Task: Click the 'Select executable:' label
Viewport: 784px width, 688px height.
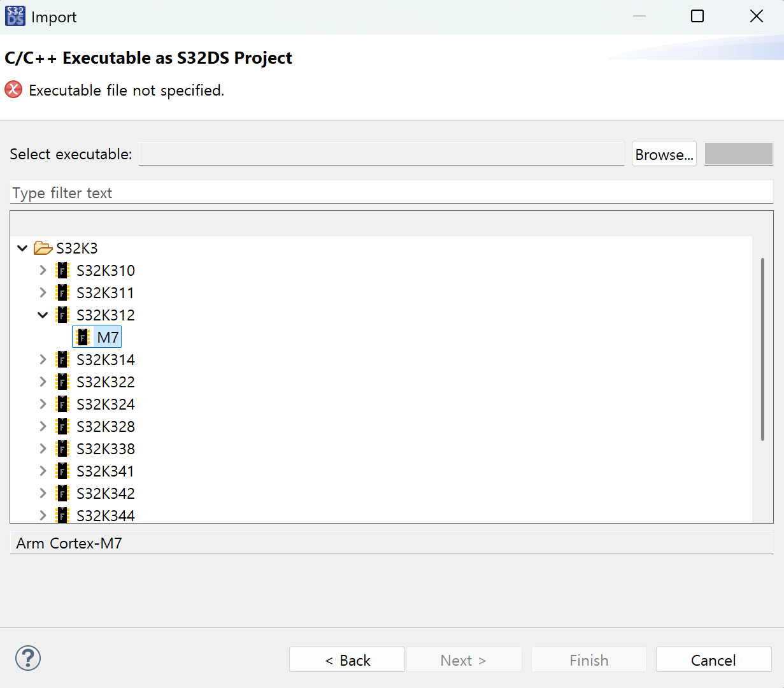Action: 71,154
